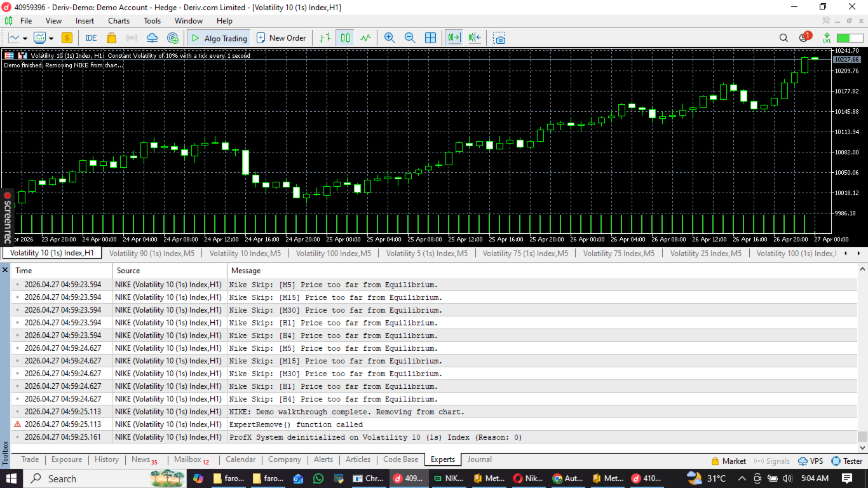Open the News tab in Toolbox
This screenshot has height=488, width=868.
click(x=144, y=459)
